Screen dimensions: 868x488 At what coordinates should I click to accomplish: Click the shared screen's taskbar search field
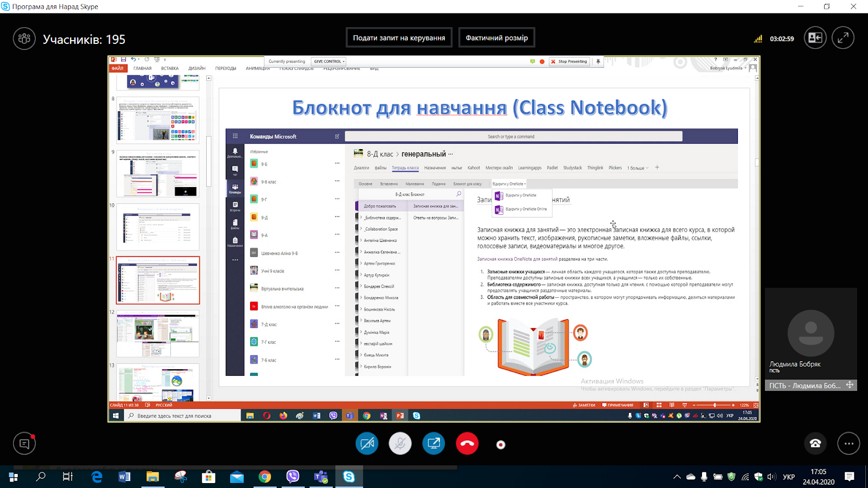coord(182,416)
